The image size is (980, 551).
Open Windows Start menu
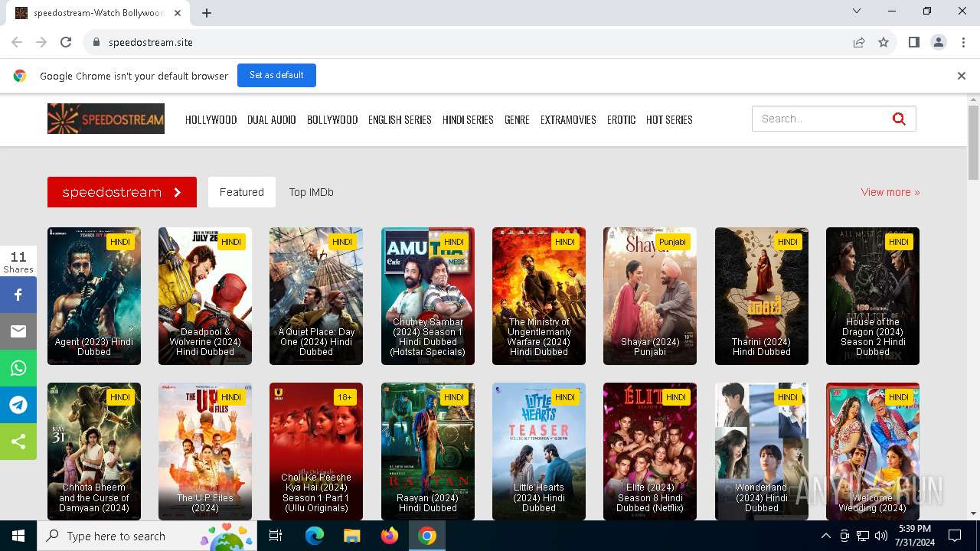[18, 536]
